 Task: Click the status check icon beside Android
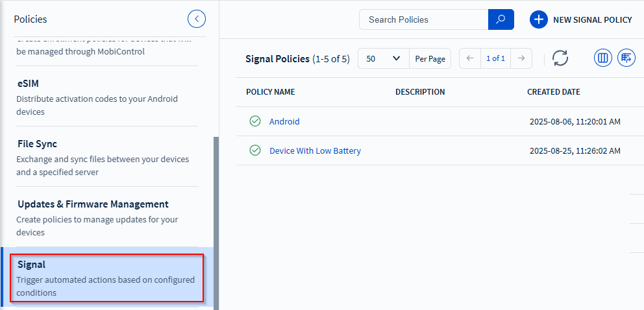255,121
